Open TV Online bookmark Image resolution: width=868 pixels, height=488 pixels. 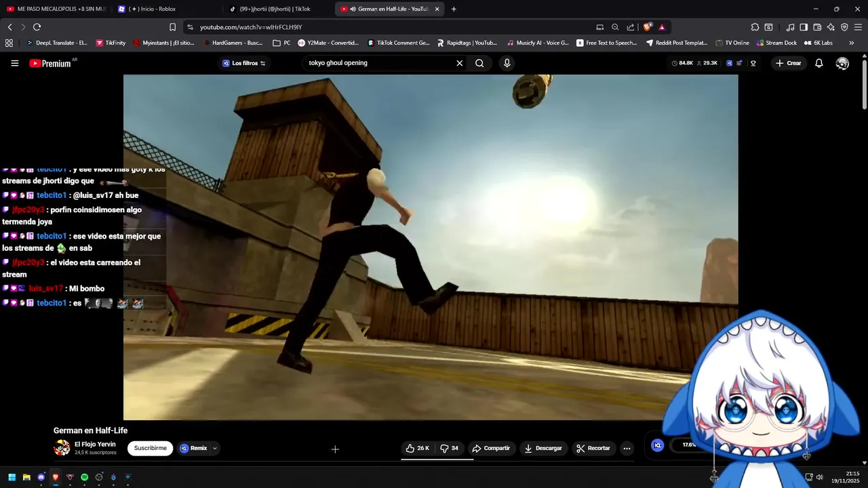[732, 43]
